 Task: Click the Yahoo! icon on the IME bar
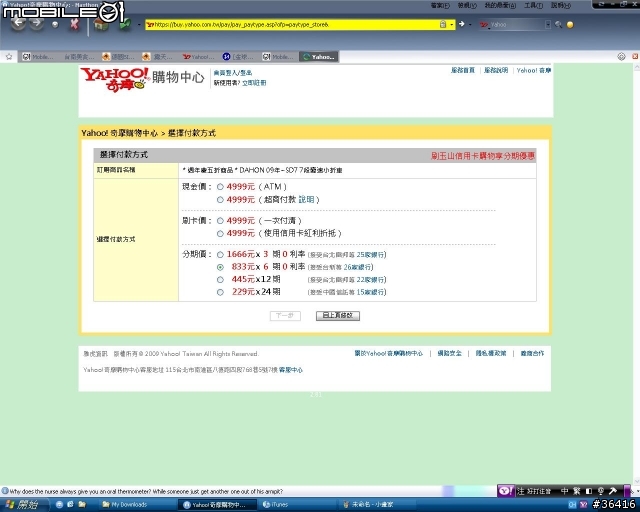pyautogui.click(x=506, y=491)
